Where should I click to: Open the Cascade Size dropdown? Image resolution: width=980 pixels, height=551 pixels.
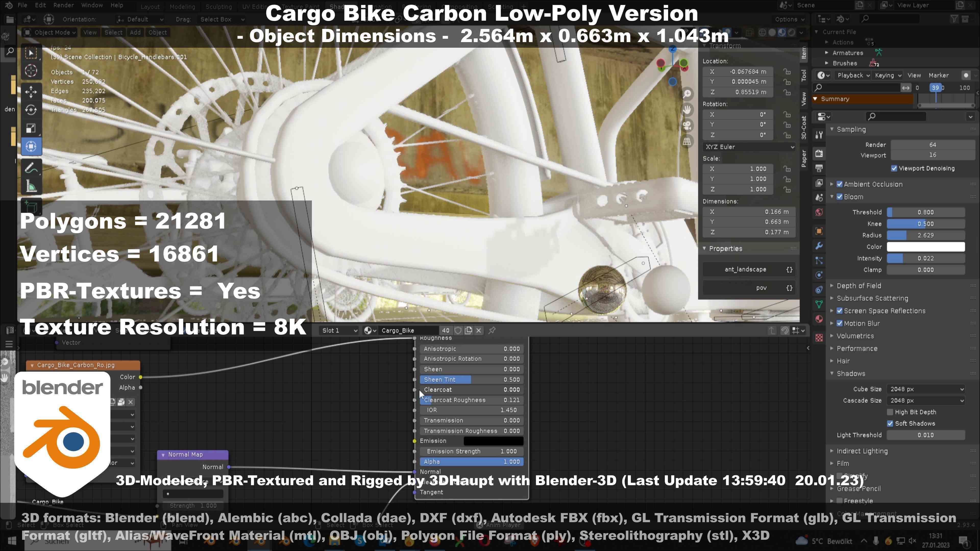point(926,401)
